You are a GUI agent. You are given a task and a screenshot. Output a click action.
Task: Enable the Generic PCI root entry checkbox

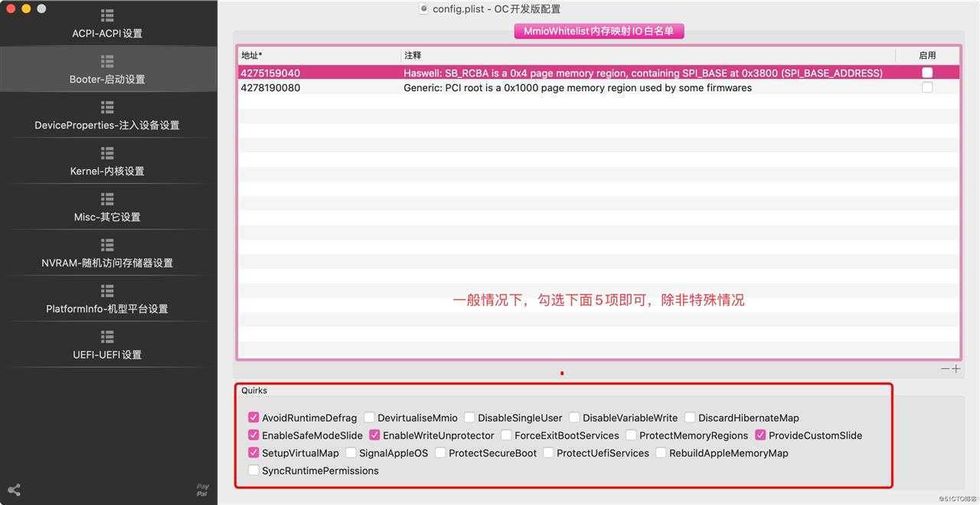click(927, 87)
